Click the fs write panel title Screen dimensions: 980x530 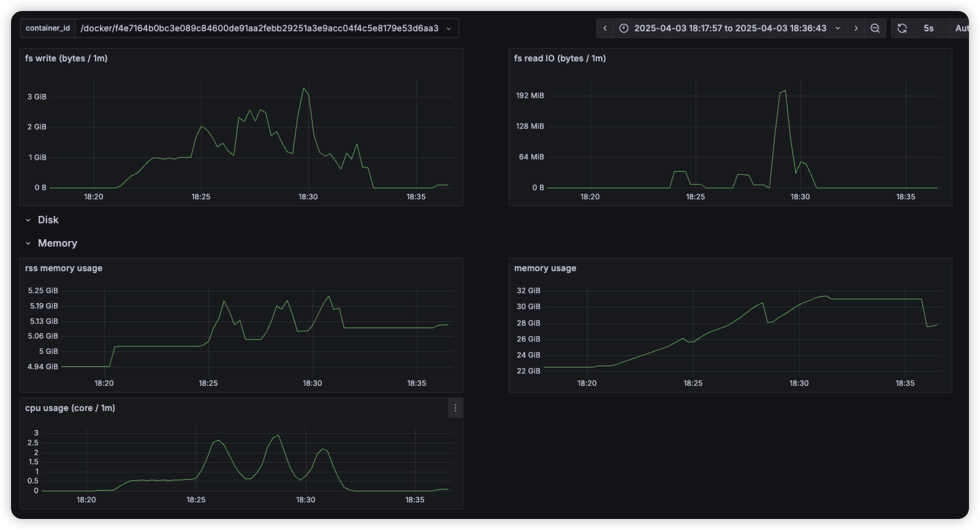(x=66, y=58)
